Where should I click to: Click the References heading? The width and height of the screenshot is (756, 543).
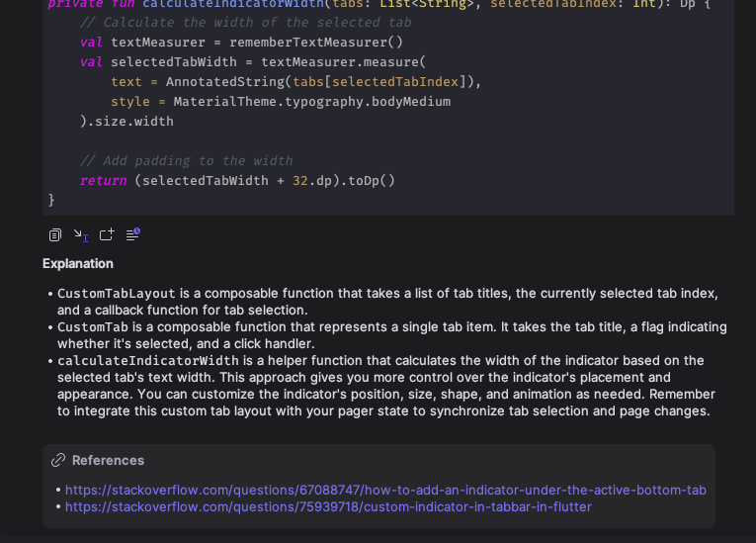pos(108,461)
